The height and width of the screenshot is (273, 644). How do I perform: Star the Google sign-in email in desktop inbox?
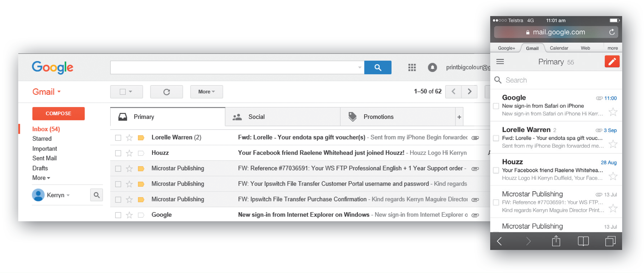(x=129, y=215)
